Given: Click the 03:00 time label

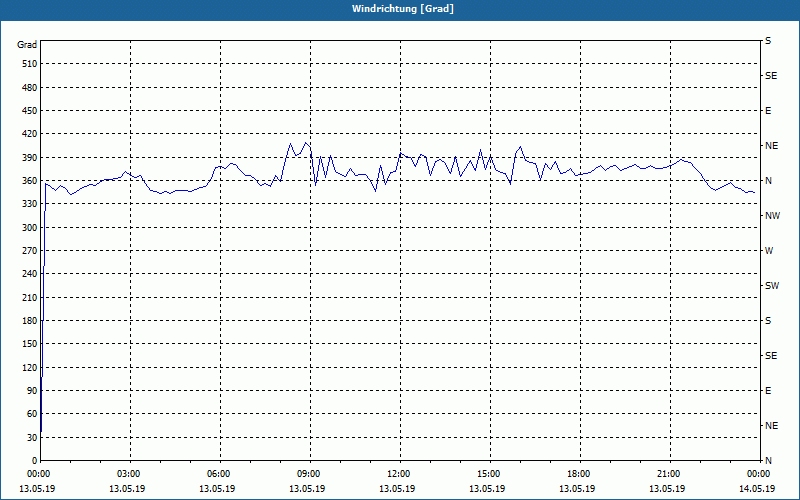Looking at the screenshot, I should (x=130, y=473).
